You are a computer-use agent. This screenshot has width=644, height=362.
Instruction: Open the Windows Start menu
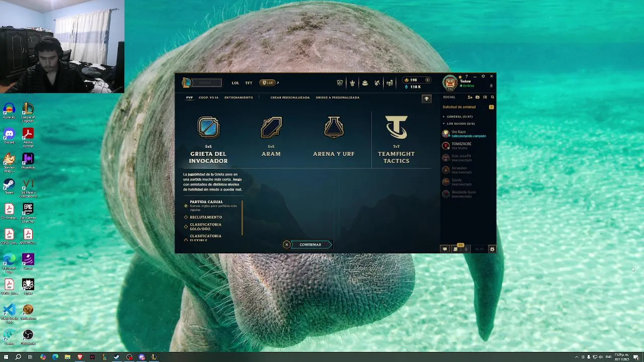coord(6,357)
